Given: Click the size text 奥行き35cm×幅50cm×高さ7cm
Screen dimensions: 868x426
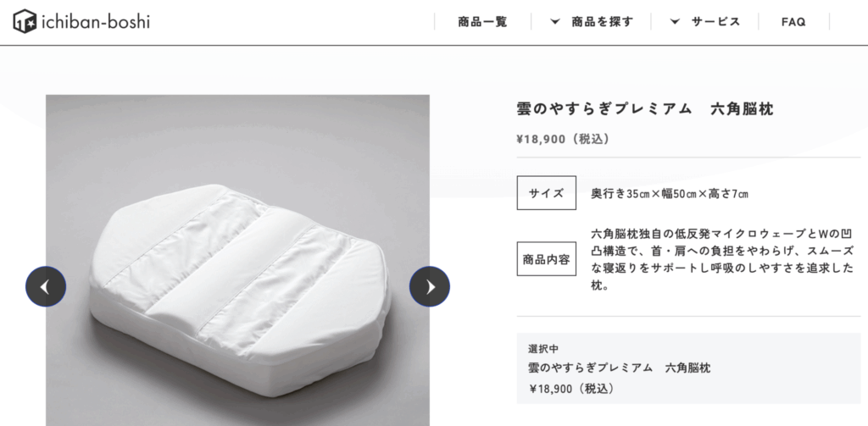Looking at the screenshot, I should tap(670, 194).
